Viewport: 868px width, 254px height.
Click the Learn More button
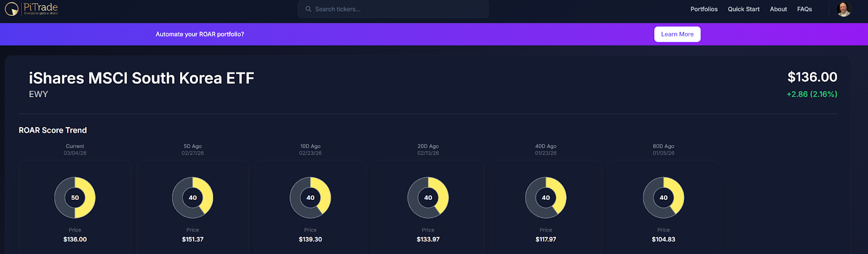(x=677, y=34)
